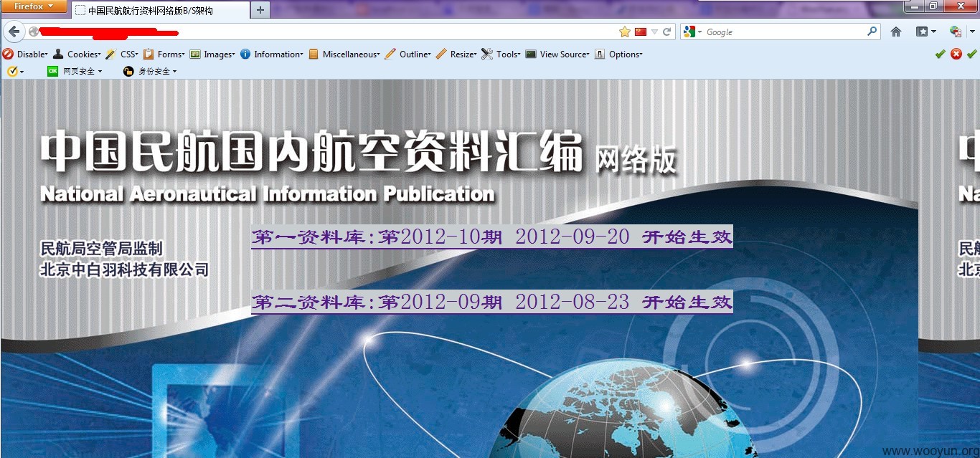Open 第二资料库 2012-09期 link

(492, 302)
